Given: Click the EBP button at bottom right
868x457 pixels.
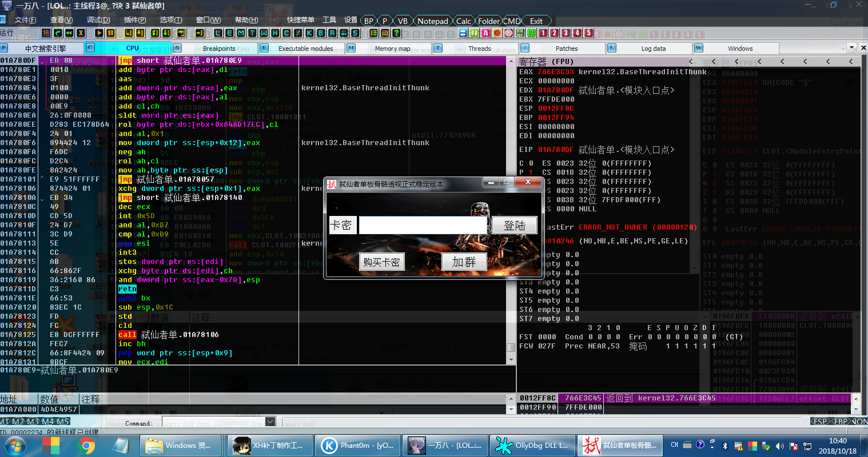Looking at the screenshot, I should [x=840, y=422].
